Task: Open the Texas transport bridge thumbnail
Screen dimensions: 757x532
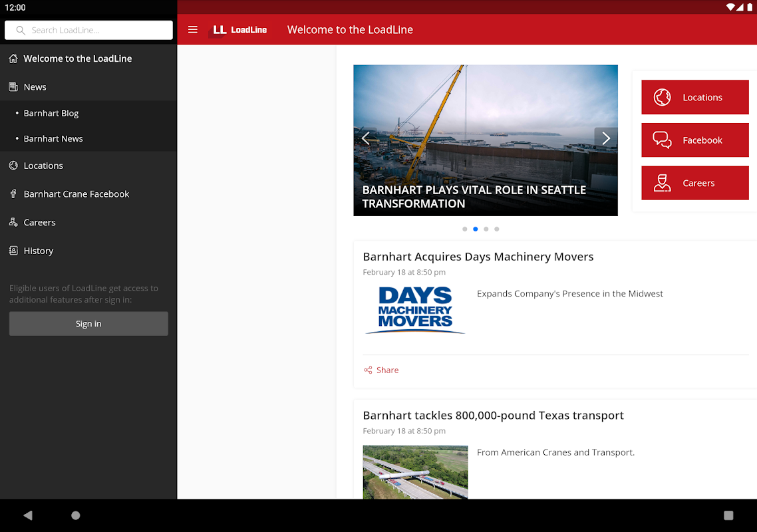Action: (415, 472)
